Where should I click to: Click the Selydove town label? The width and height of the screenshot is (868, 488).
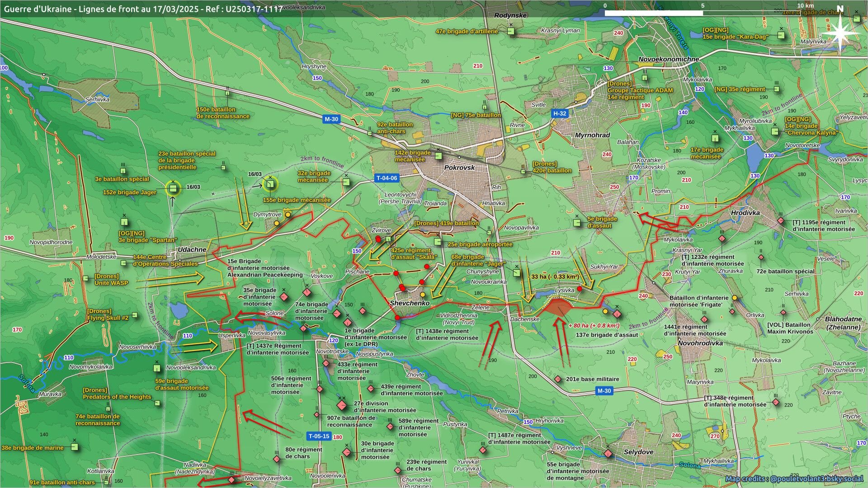638,452
